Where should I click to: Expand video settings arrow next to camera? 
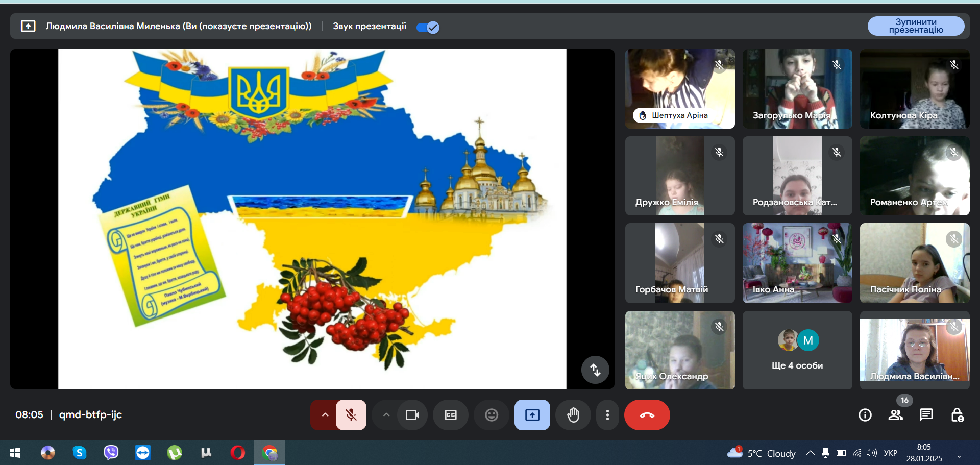point(386,415)
